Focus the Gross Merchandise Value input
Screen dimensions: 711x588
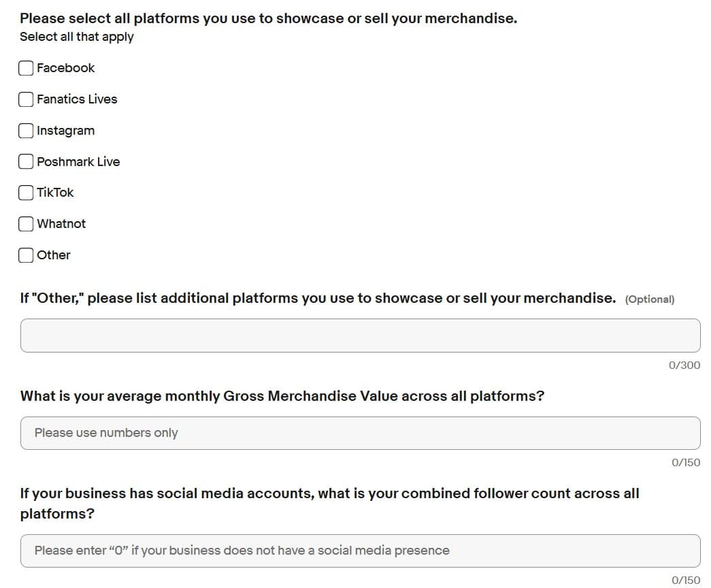360,433
